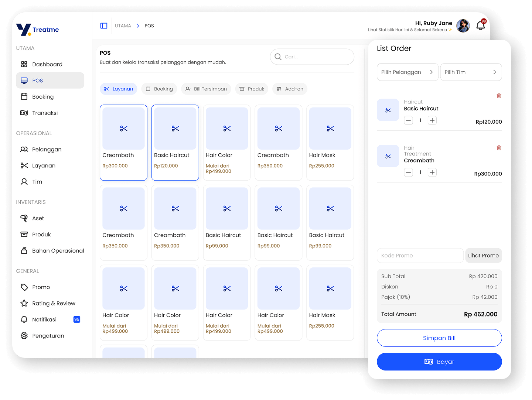Open Aset via the hairdryer icon

click(x=24, y=218)
